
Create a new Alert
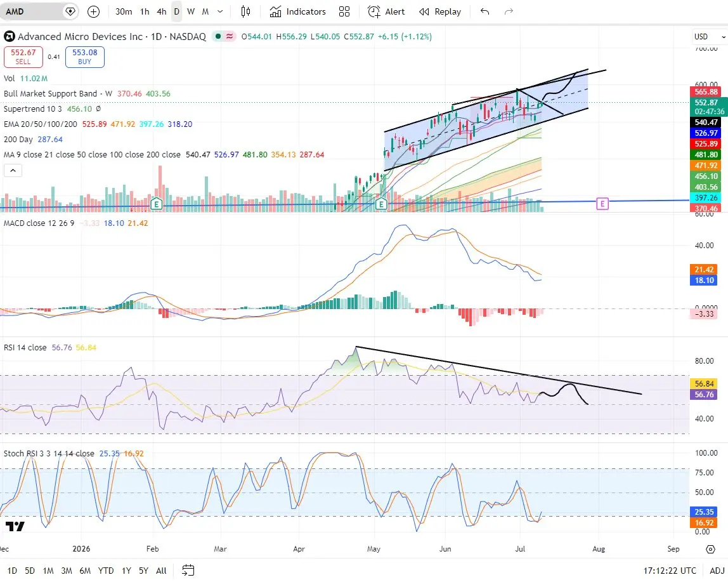pyautogui.click(x=386, y=11)
